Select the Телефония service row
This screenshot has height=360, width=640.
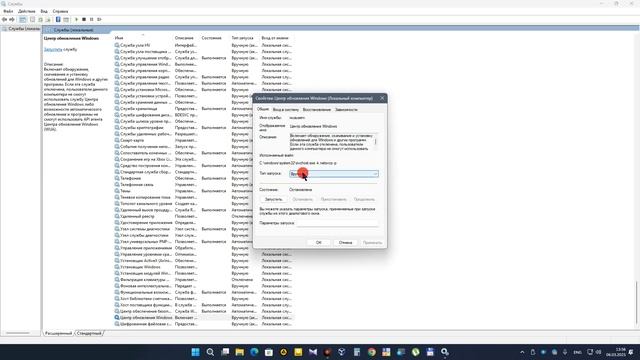point(203,178)
